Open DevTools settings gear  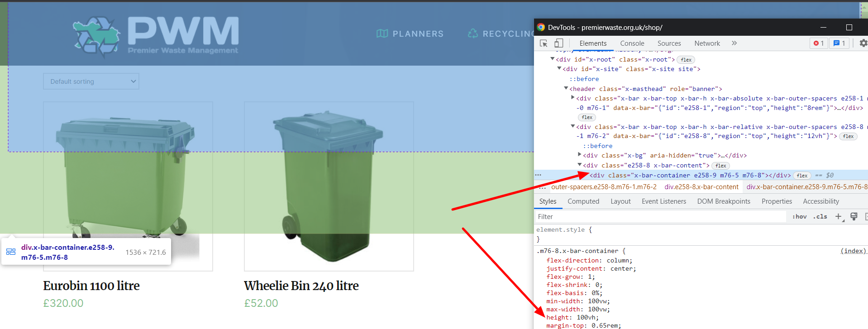863,43
